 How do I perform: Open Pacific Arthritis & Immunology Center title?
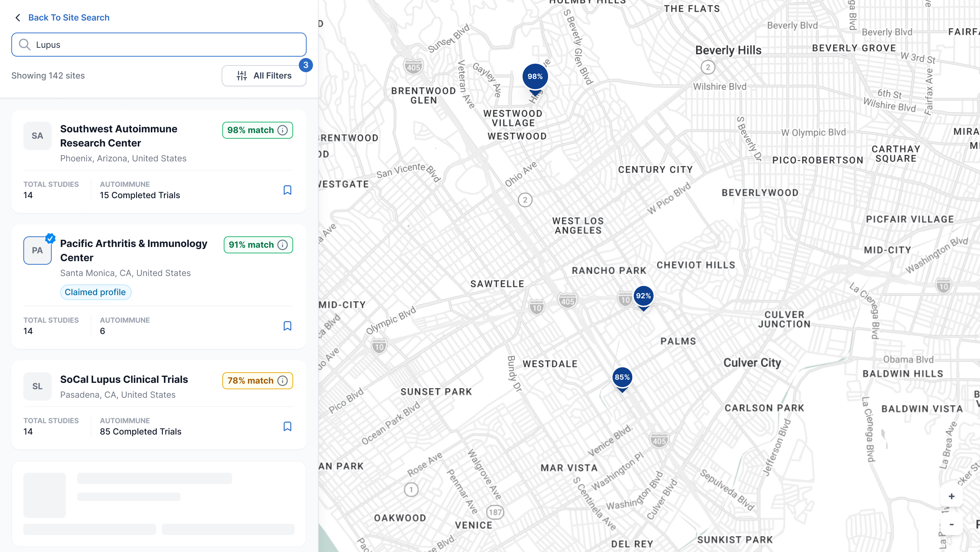point(133,251)
